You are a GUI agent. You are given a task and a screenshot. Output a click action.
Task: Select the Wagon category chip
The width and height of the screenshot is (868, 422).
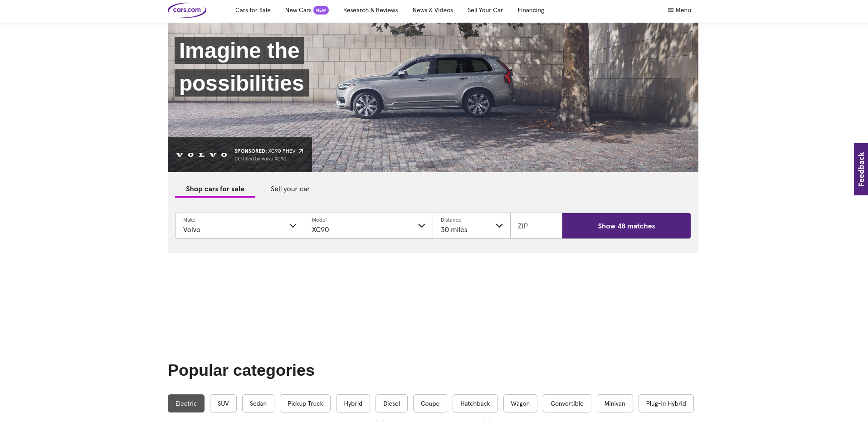click(520, 403)
